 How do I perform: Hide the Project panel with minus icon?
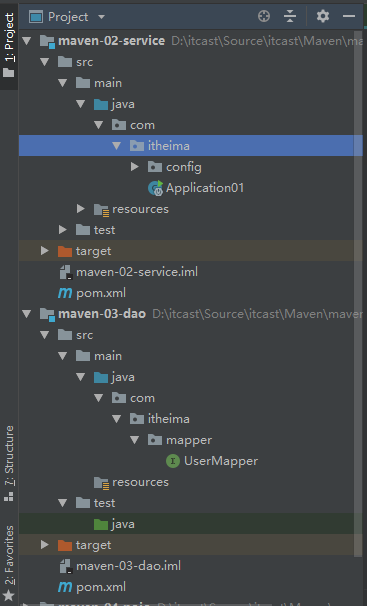coord(349,16)
